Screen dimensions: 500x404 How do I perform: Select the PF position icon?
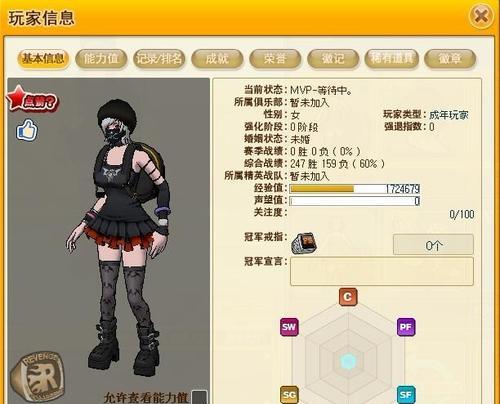[406, 327]
